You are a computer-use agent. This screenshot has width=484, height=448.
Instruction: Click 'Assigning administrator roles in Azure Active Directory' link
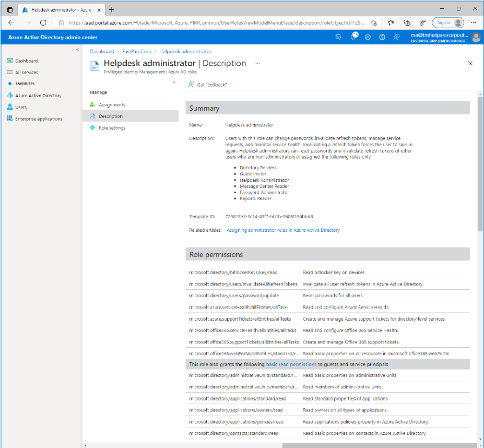point(283,230)
